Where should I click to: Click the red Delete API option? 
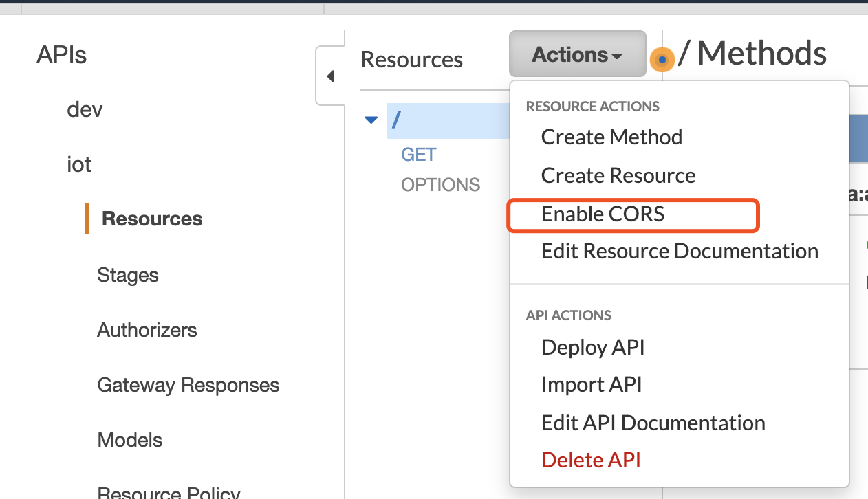pyautogui.click(x=591, y=459)
